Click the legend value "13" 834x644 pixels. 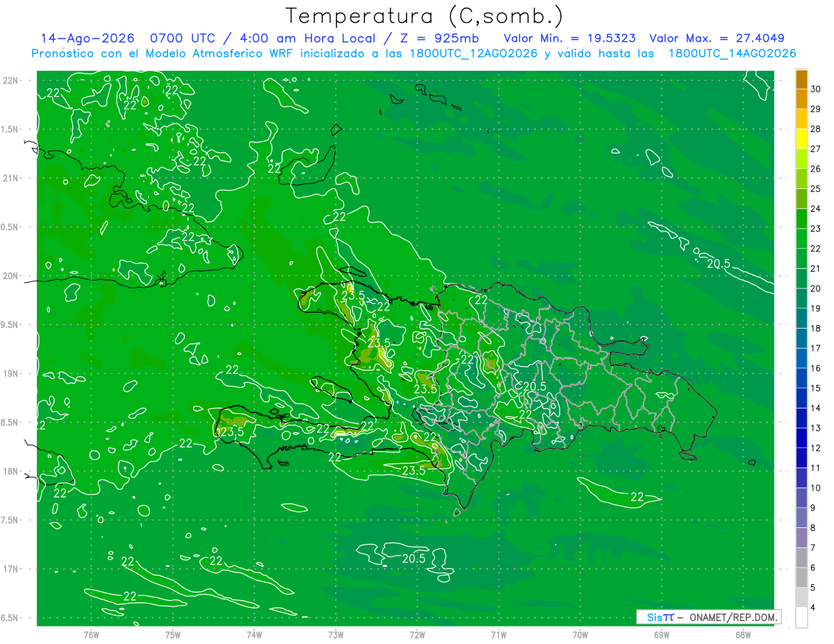(x=817, y=428)
